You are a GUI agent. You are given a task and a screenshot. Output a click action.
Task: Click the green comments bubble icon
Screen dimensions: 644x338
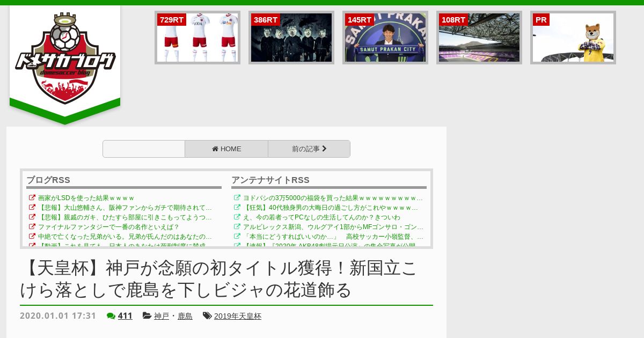[111, 316]
